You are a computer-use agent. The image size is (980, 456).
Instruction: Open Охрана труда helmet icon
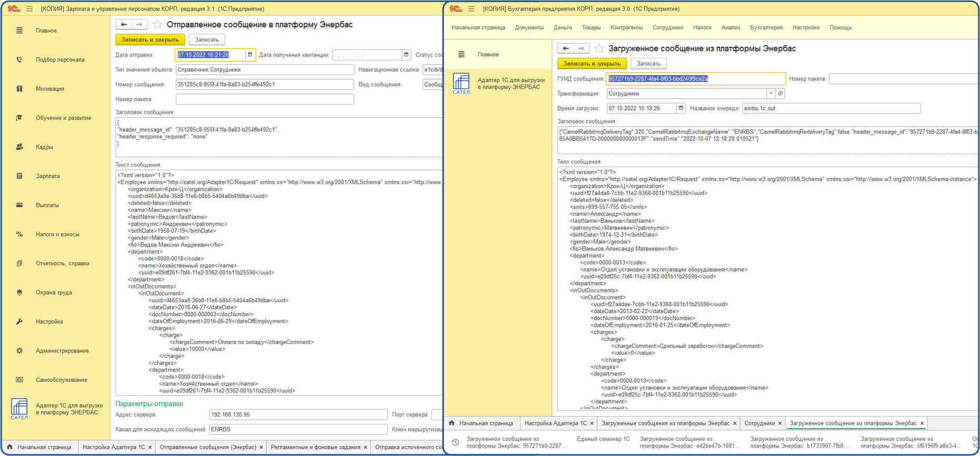pyautogui.click(x=19, y=293)
